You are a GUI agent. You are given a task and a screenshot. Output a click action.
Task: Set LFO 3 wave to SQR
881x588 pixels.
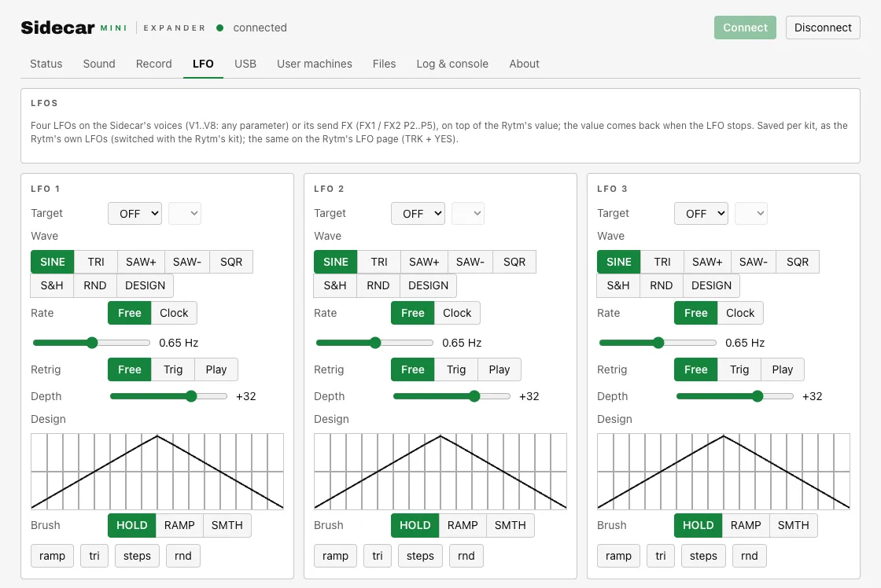(798, 262)
